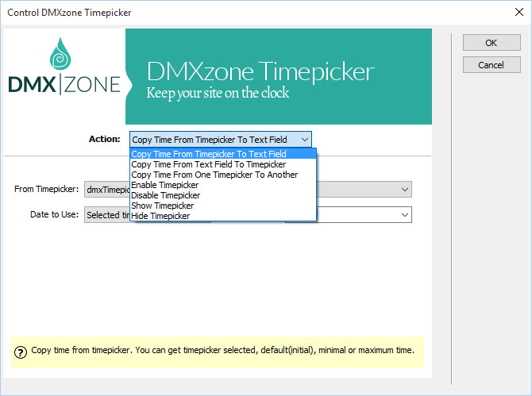Viewport: 532px width, 396px height.
Task: Select Copy Time From Timepicker To Text Field
Action: 223,154
